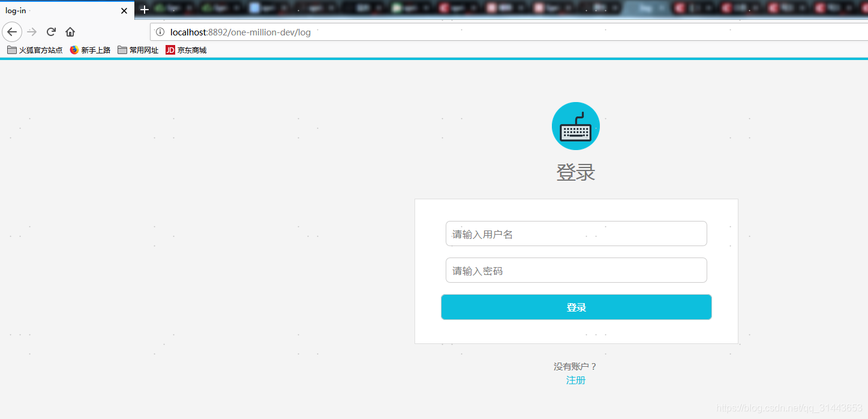Close the log-in tab
The image size is (868, 419).
[124, 11]
